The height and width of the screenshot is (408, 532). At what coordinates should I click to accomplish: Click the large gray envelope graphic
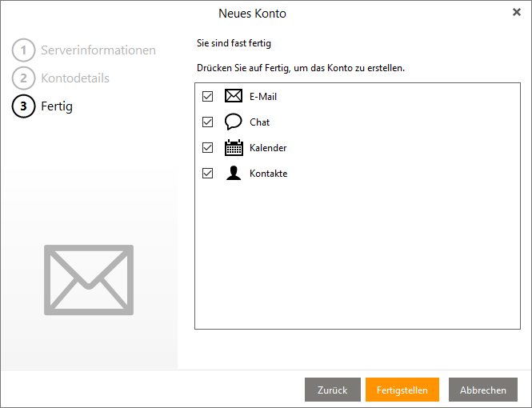[89, 279]
